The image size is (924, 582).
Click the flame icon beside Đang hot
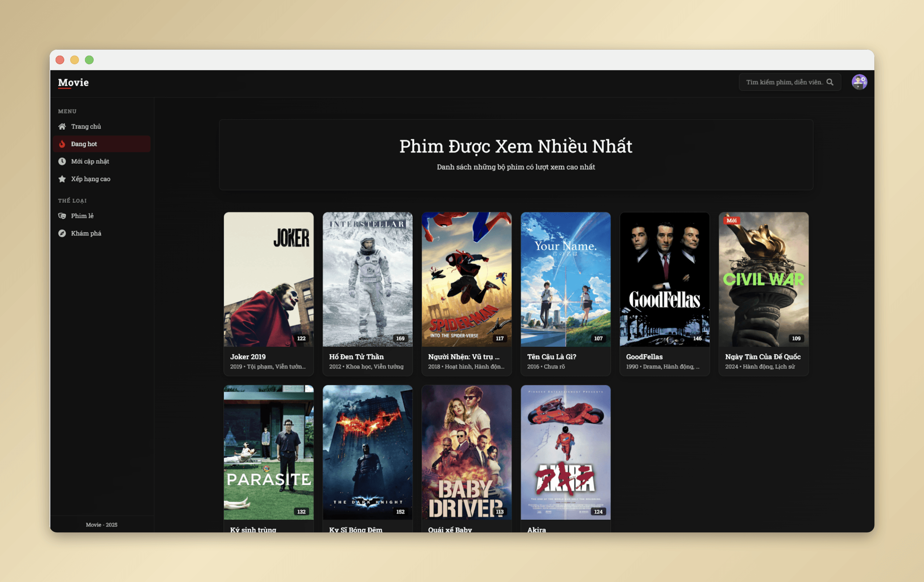[x=62, y=144]
